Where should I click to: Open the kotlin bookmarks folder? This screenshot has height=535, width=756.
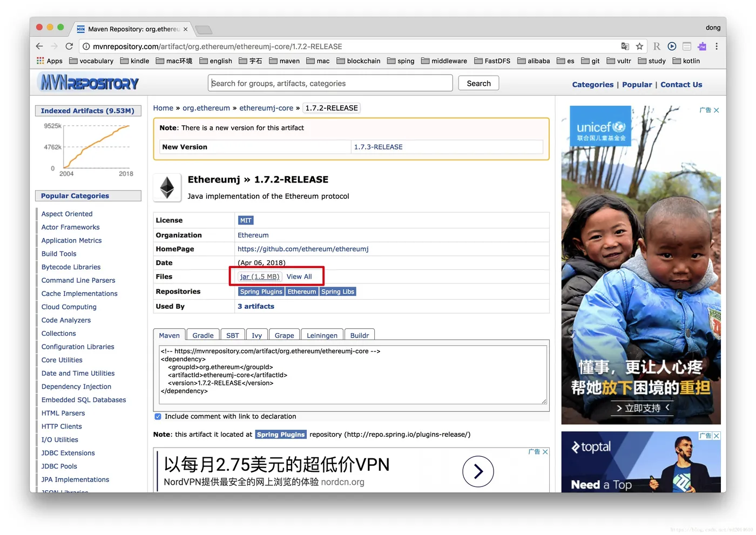click(x=686, y=61)
